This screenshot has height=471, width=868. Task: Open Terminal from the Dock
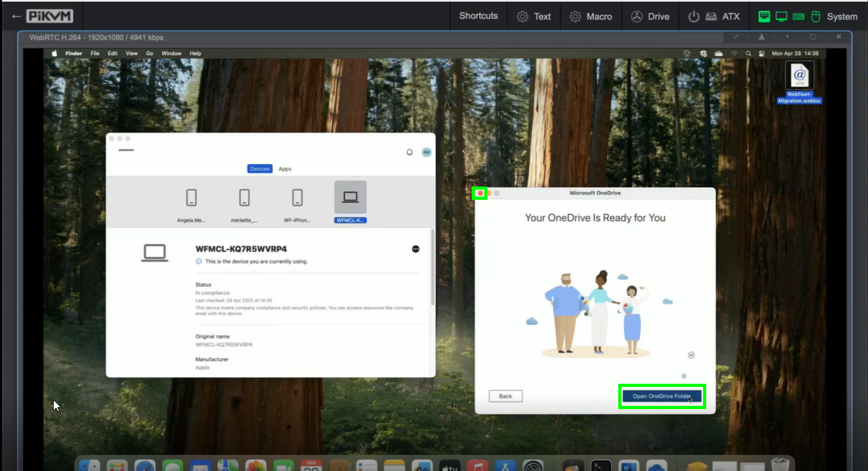tap(601, 465)
